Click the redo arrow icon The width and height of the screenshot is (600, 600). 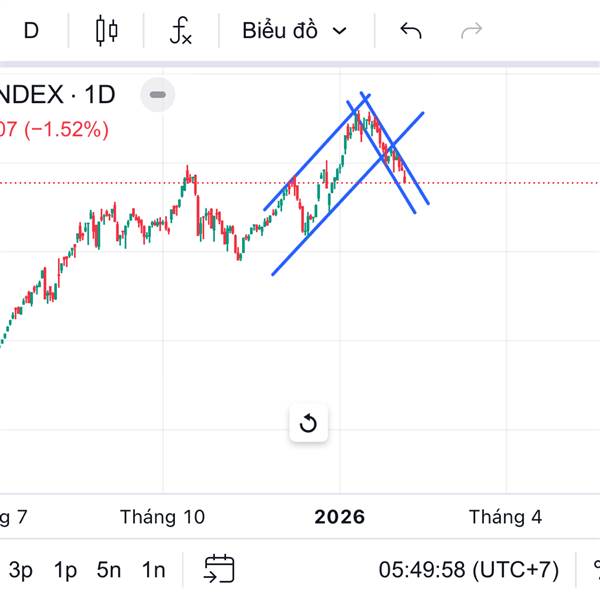(471, 31)
